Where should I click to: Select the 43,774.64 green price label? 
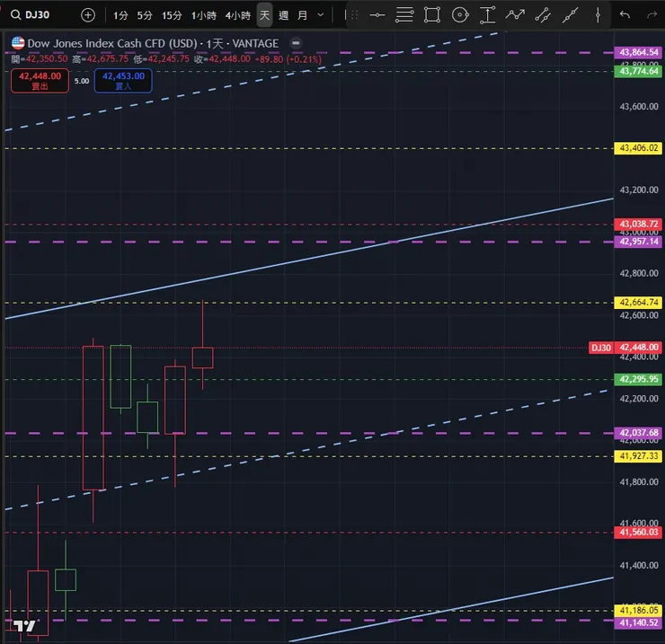pos(638,71)
